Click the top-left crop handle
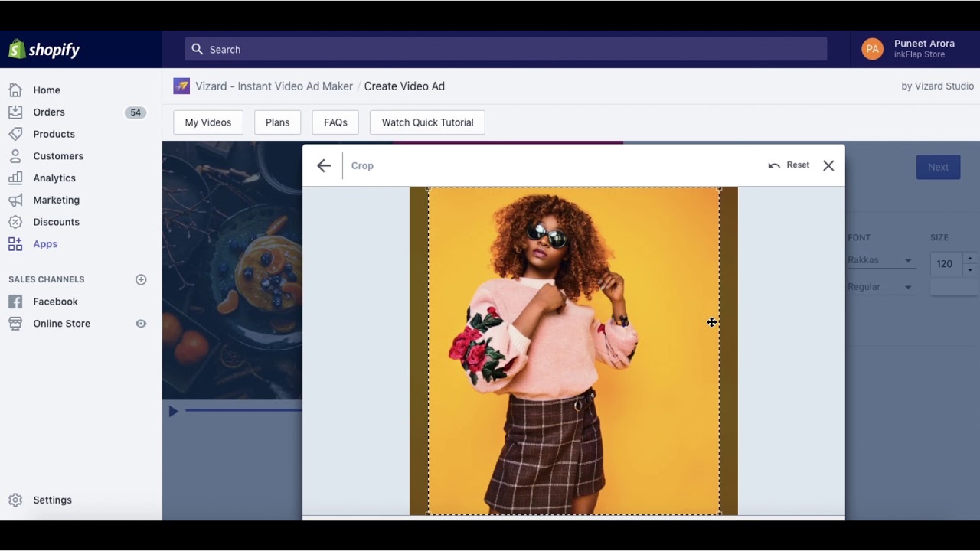 (x=428, y=188)
